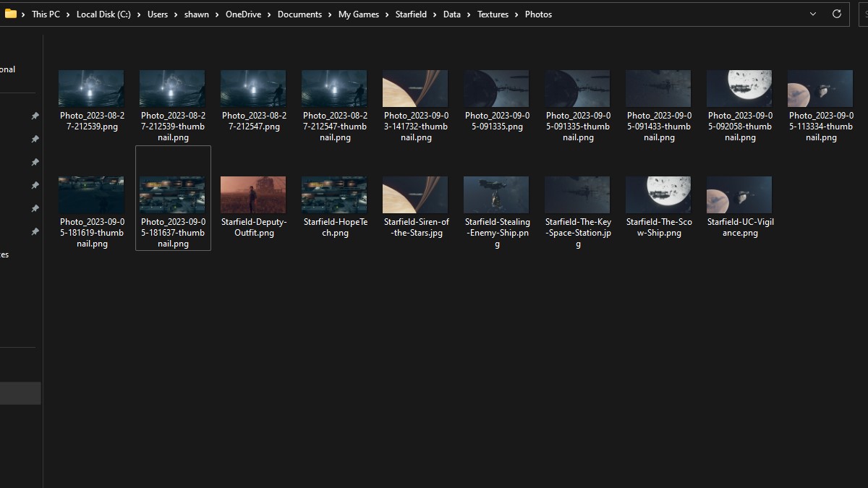Select Starfield-UC-Vigilance.png
Image resolution: width=868 pixels, height=488 pixels.
[x=739, y=194]
